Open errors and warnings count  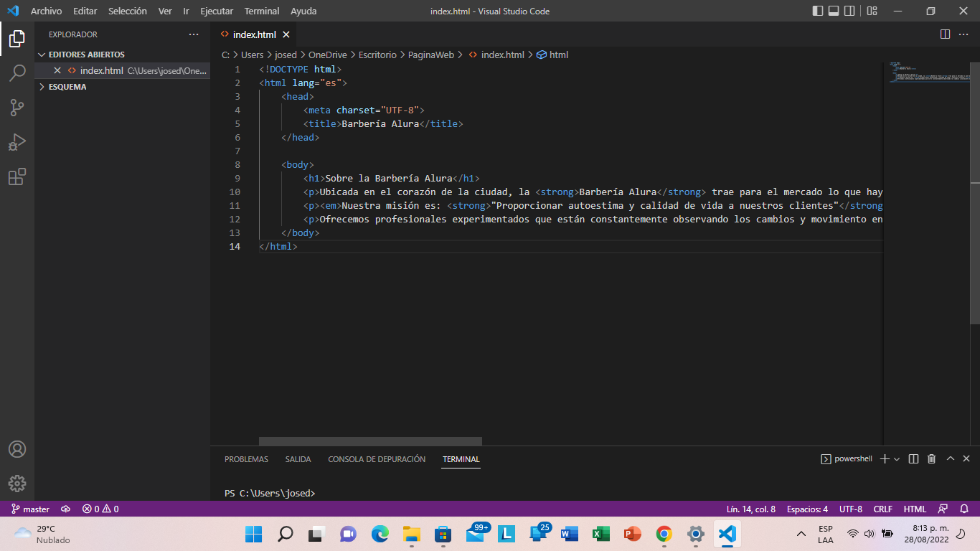(100, 509)
